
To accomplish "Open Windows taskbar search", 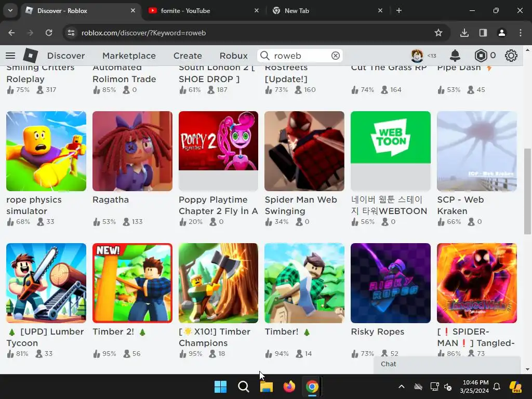I will (243, 387).
